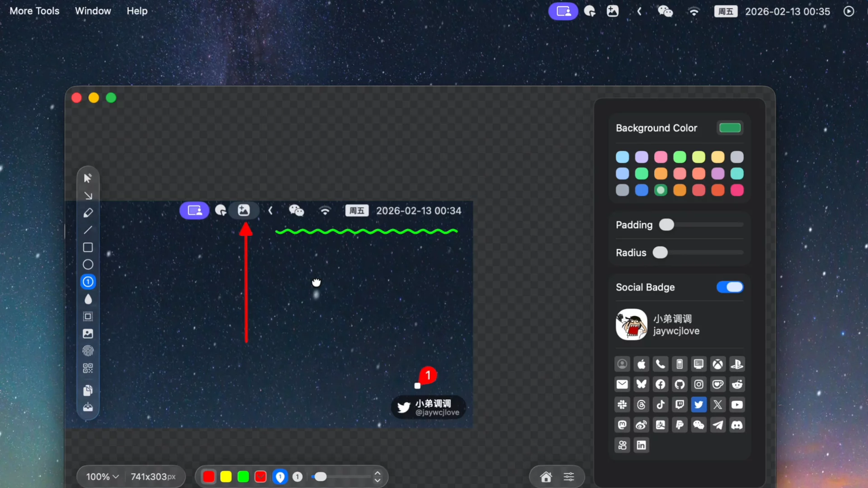Select the highlighter pen tool
Viewport: 868px width, 488px height.
(x=88, y=213)
